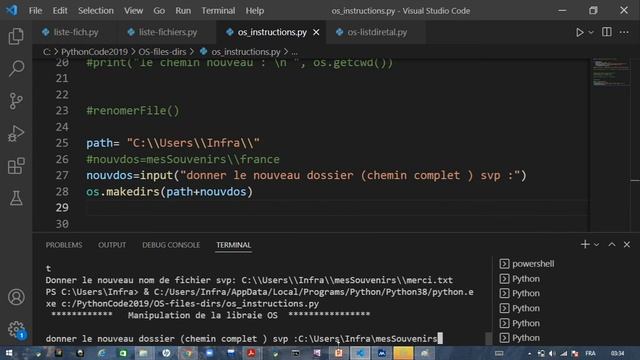640x360 pixels.
Task: Run Python file with play button
Action: 580,32
